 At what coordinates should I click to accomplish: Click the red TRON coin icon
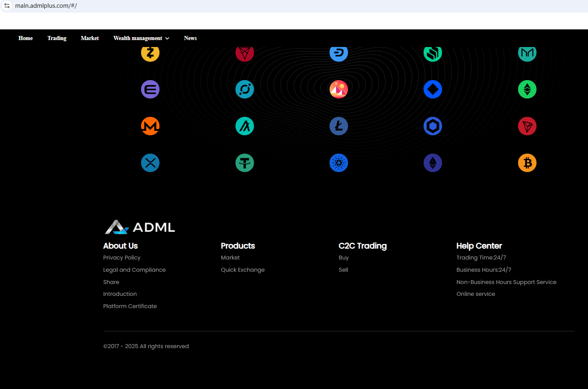527,126
